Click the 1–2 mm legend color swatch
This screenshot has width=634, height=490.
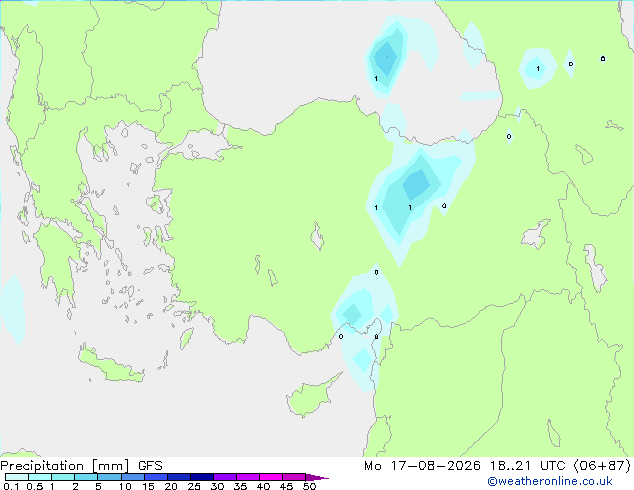pyautogui.click(x=63, y=477)
